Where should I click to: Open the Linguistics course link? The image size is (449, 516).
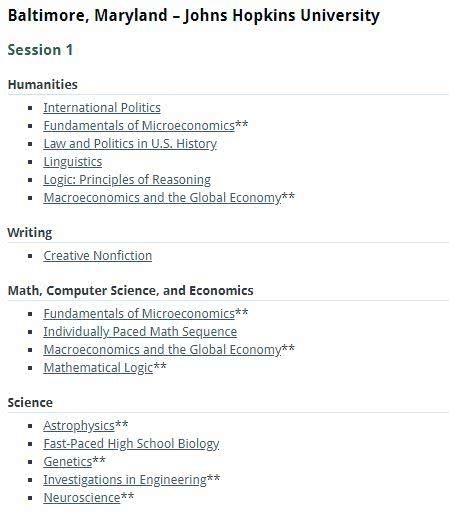pos(73,162)
